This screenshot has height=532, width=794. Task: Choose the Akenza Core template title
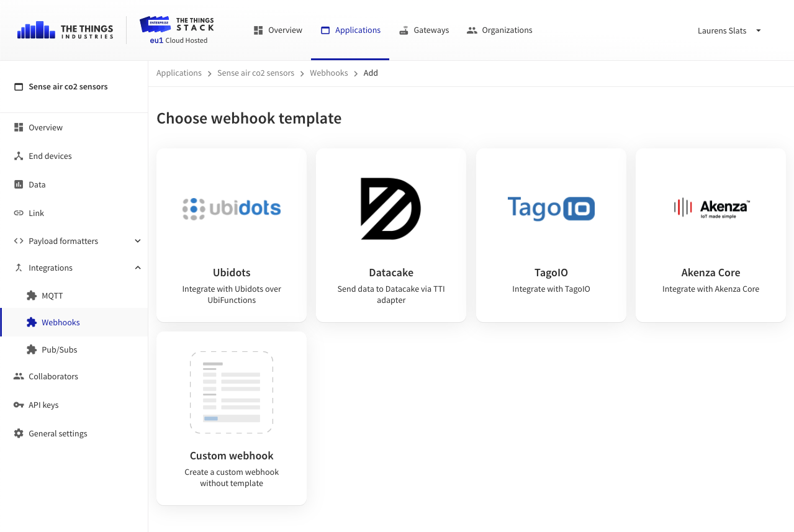pos(711,273)
